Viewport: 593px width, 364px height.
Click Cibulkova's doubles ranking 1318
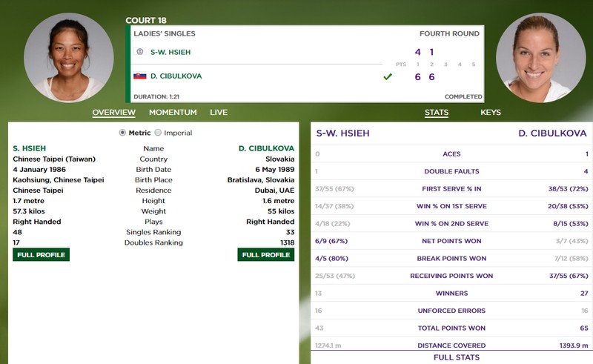pyautogui.click(x=288, y=242)
